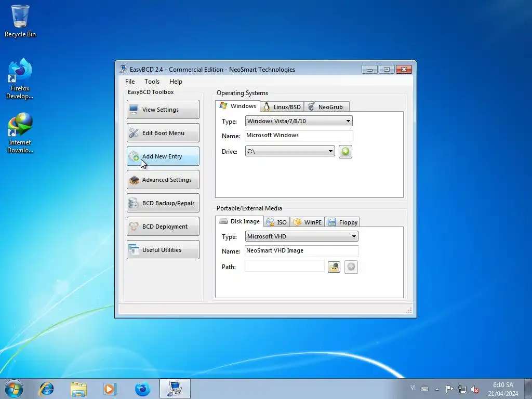Switch to the Floppy tab
The height and width of the screenshot is (399, 532).
point(342,222)
